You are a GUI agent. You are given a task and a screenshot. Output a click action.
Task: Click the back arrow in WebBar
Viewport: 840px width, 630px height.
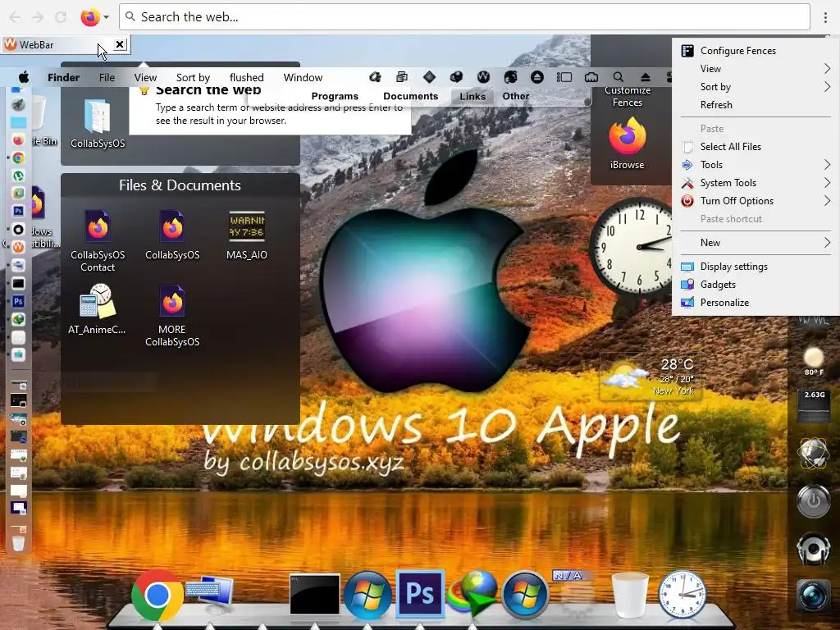click(x=15, y=17)
